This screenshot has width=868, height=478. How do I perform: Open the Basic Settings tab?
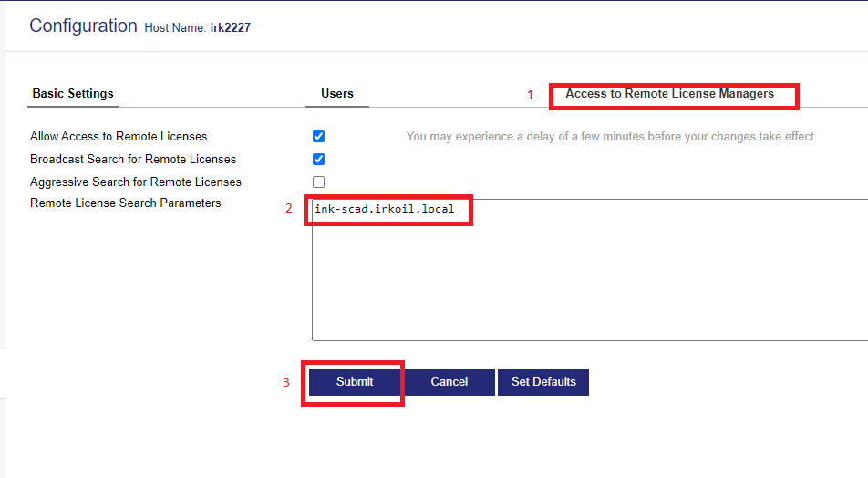[73, 94]
